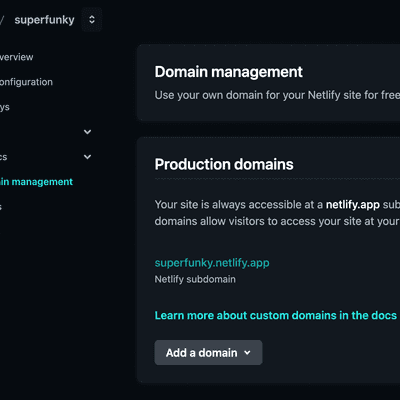Click the bold netlify.app text

click(353, 205)
